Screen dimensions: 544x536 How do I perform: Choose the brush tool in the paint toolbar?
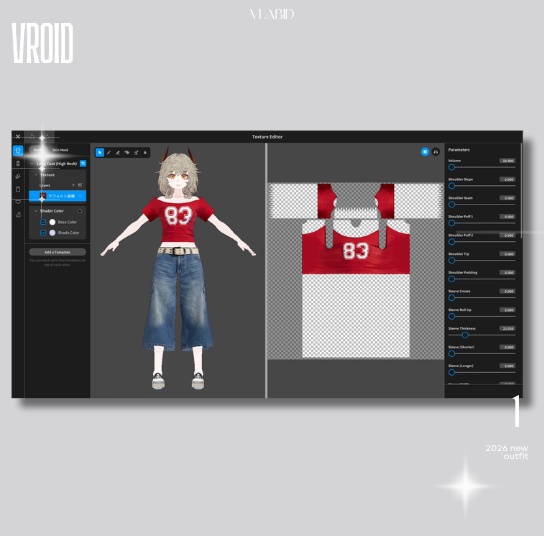109,152
